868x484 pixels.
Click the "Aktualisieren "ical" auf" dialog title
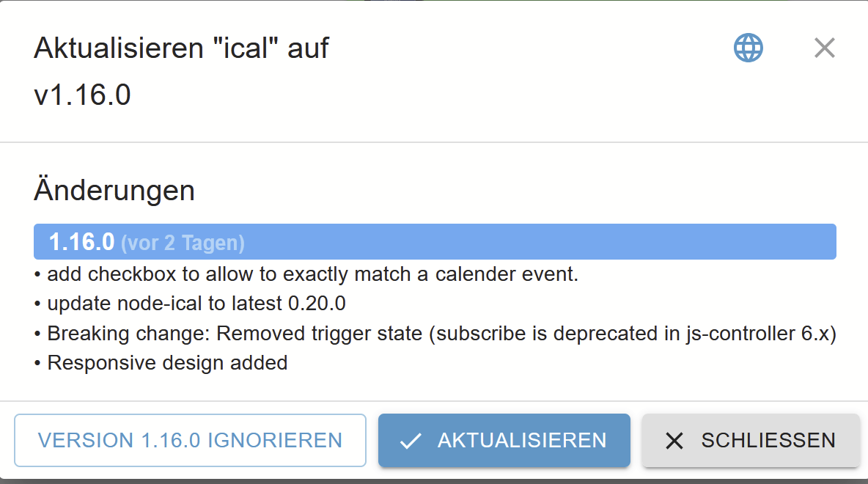tap(182, 48)
